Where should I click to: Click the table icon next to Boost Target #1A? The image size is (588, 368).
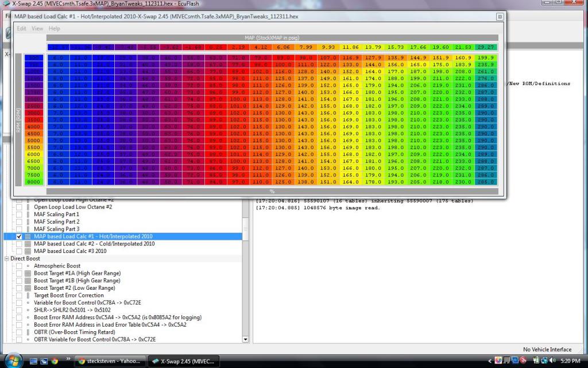[x=28, y=273]
